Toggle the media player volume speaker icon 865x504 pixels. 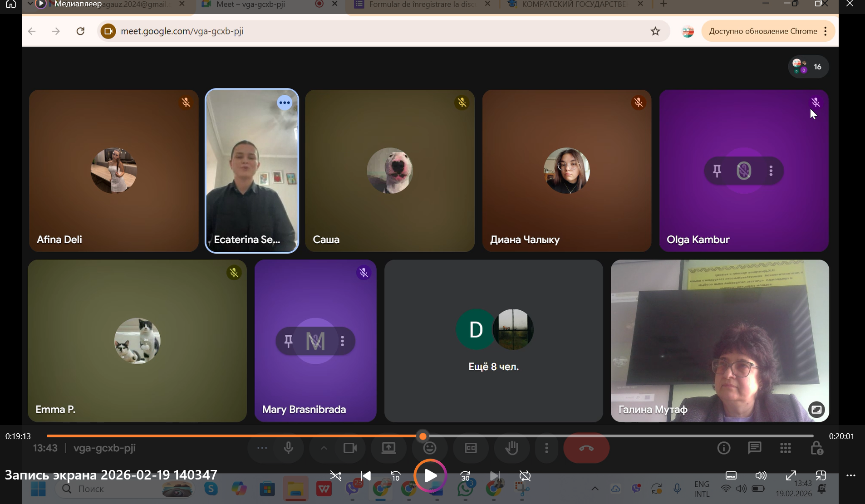(761, 475)
